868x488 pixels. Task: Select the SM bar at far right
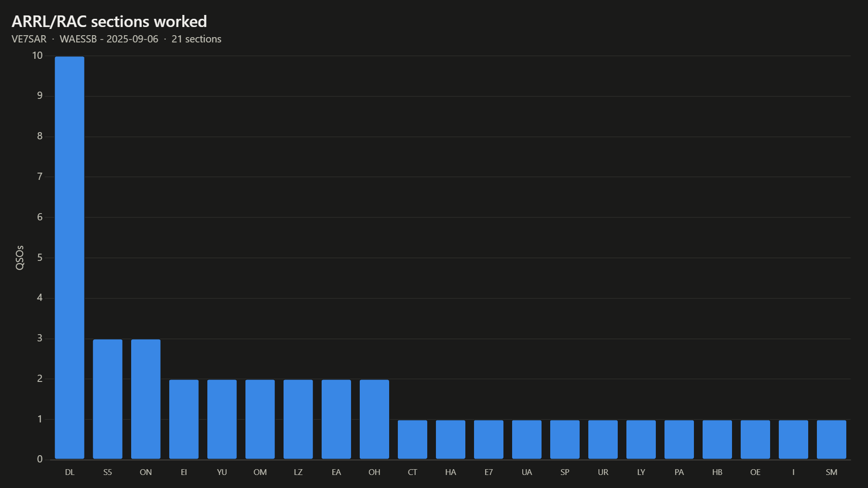[831, 439]
